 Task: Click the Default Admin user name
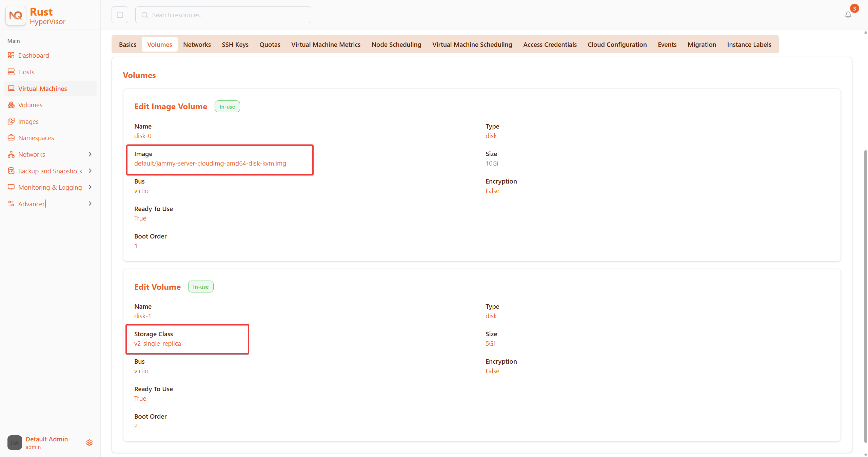pos(47,439)
